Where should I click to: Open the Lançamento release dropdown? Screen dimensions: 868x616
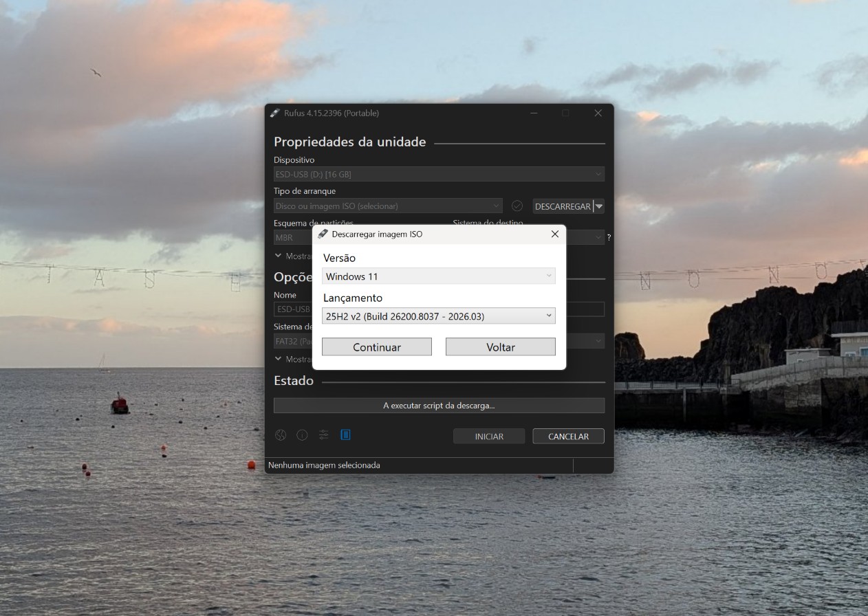[439, 316]
